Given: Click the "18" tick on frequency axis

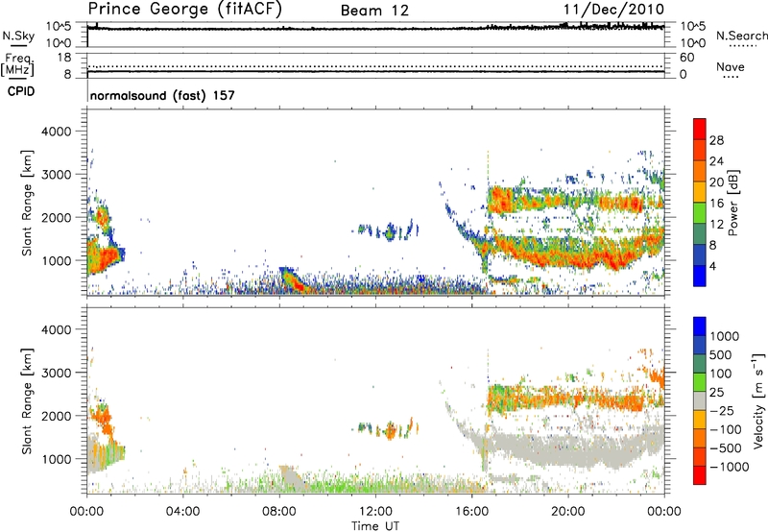Looking at the screenshot, I should [64, 58].
